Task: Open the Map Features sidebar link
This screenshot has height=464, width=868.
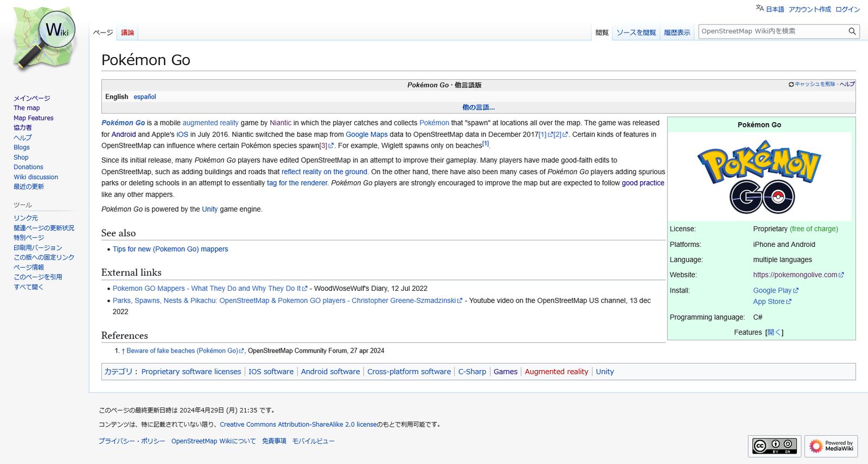Action: click(34, 118)
